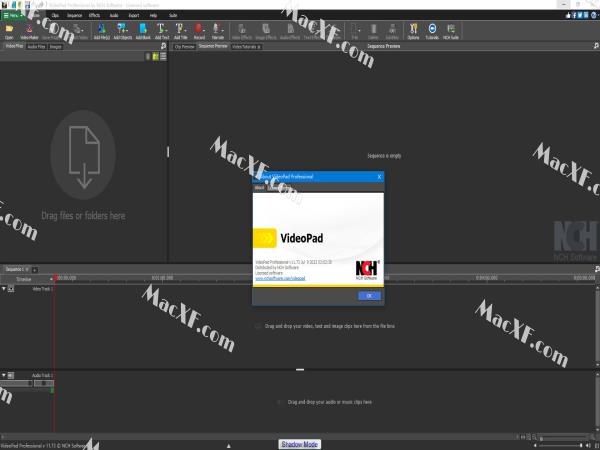Image resolution: width=600 pixels, height=450 pixels.
Task: Click the Open folder icon in toolbar
Action: point(9,31)
